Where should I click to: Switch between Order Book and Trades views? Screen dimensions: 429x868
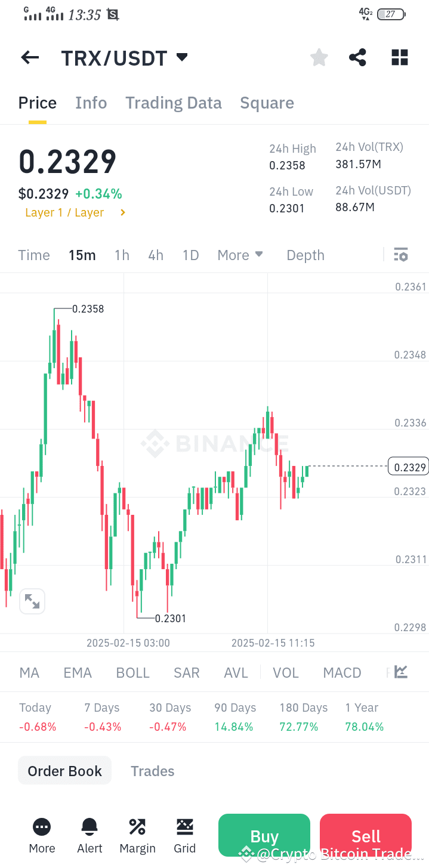[x=152, y=771]
